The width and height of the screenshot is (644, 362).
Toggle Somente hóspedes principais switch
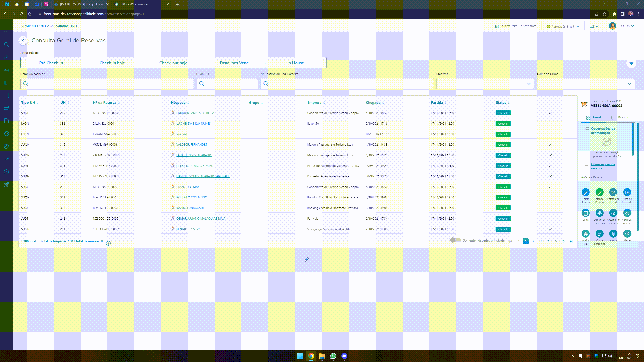tap(455, 240)
